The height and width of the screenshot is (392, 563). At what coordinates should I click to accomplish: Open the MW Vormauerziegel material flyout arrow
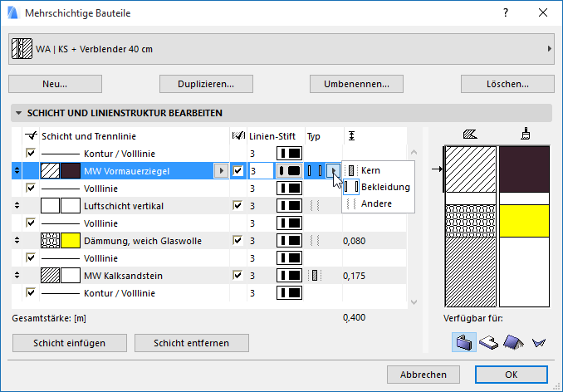coord(220,171)
